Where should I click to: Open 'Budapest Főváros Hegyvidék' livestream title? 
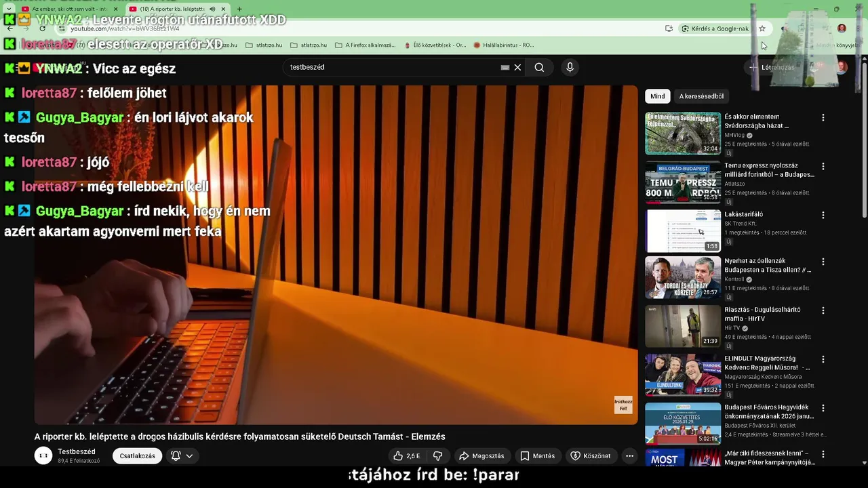769,412
